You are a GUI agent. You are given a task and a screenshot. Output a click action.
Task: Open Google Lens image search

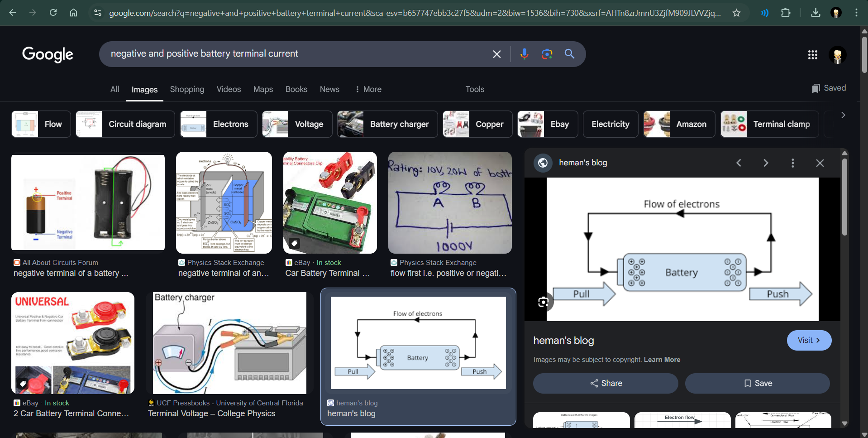click(x=547, y=54)
